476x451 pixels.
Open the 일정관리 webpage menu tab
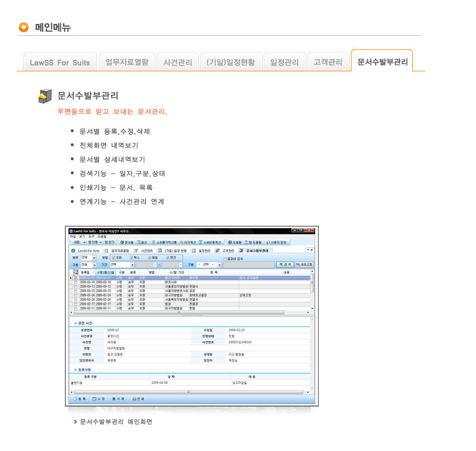click(x=285, y=62)
